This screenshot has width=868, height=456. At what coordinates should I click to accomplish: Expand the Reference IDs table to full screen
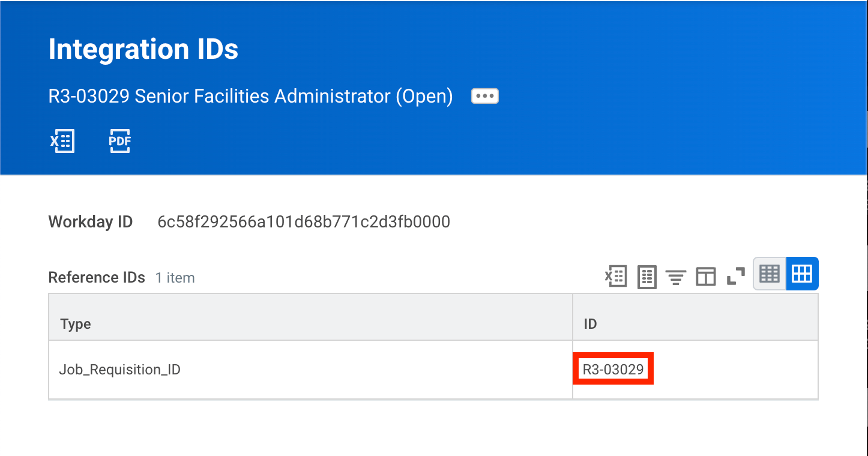coord(735,276)
